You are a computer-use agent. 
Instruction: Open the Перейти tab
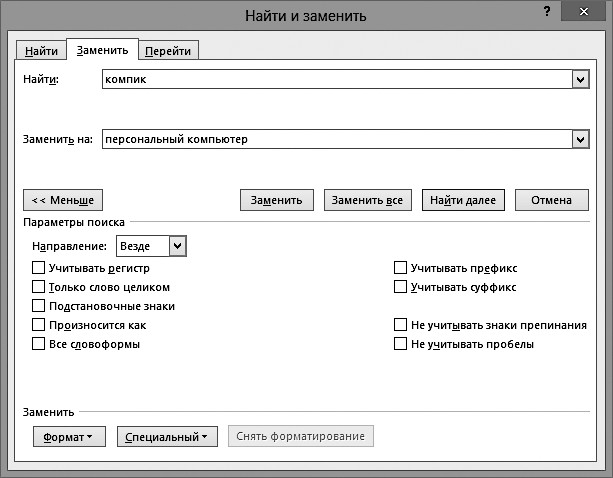point(168,51)
